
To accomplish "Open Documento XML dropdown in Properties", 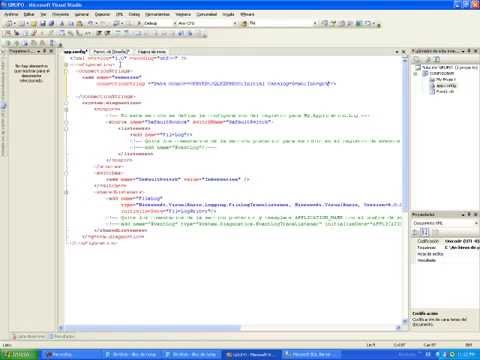I will point(476,223).
